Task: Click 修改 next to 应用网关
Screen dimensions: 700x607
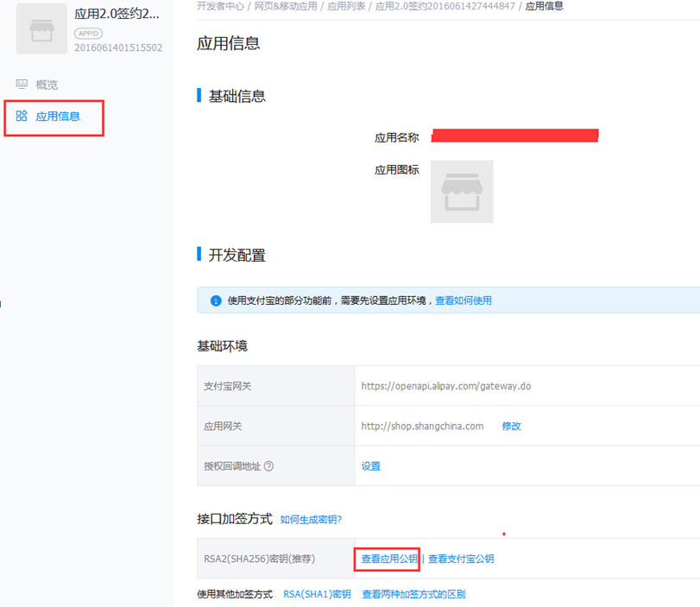Action: (512, 426)
